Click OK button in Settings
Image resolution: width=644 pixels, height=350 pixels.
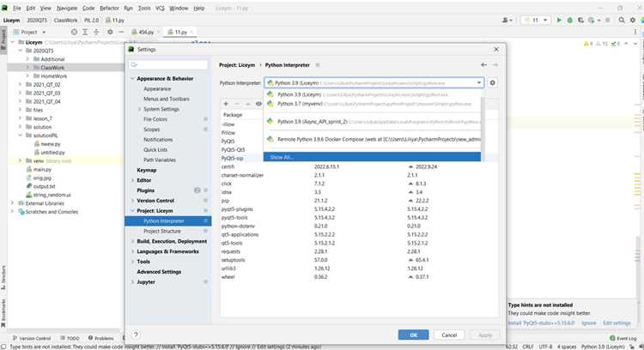(x=413, y=335)
